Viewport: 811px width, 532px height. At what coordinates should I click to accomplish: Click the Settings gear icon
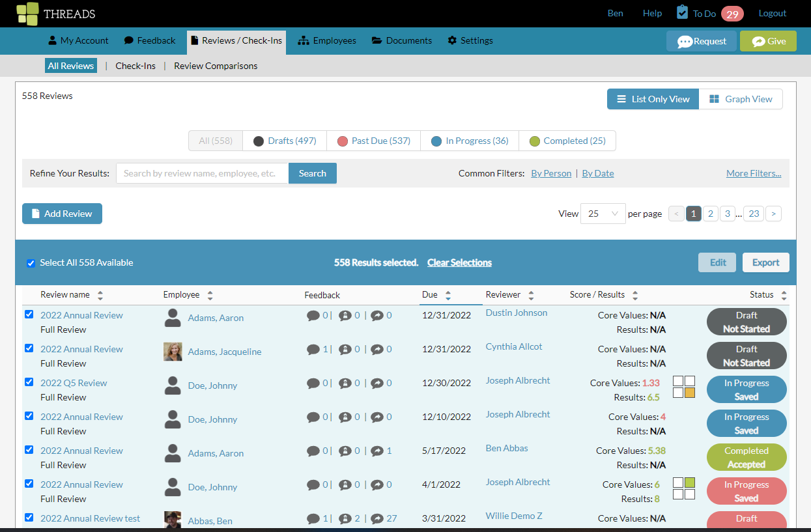(x=452, y=40)
